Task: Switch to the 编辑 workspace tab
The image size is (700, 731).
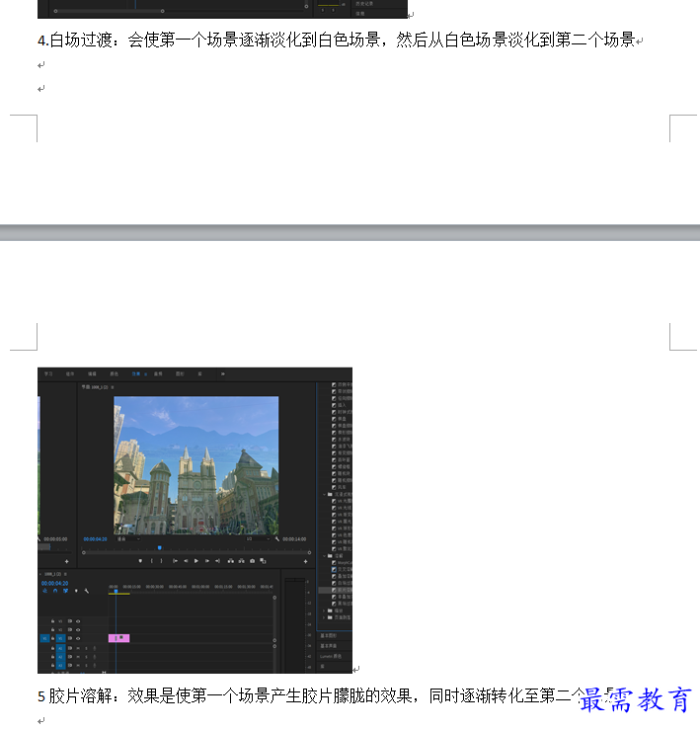Action: [92, 373]
